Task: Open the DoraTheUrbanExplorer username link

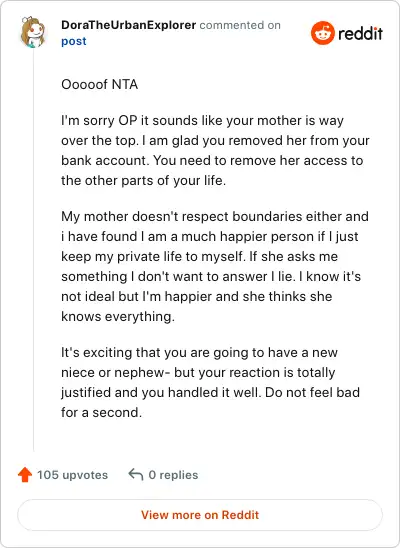Action: (x=128, y=25)
